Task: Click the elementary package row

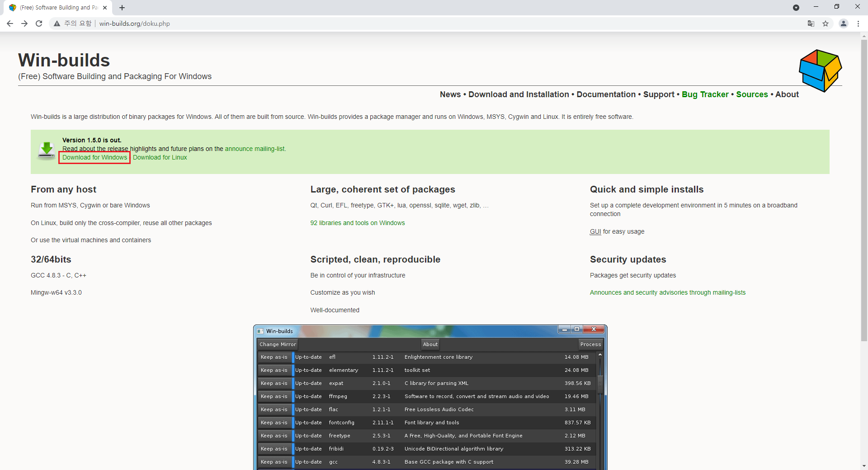Action: coord(427,370)
